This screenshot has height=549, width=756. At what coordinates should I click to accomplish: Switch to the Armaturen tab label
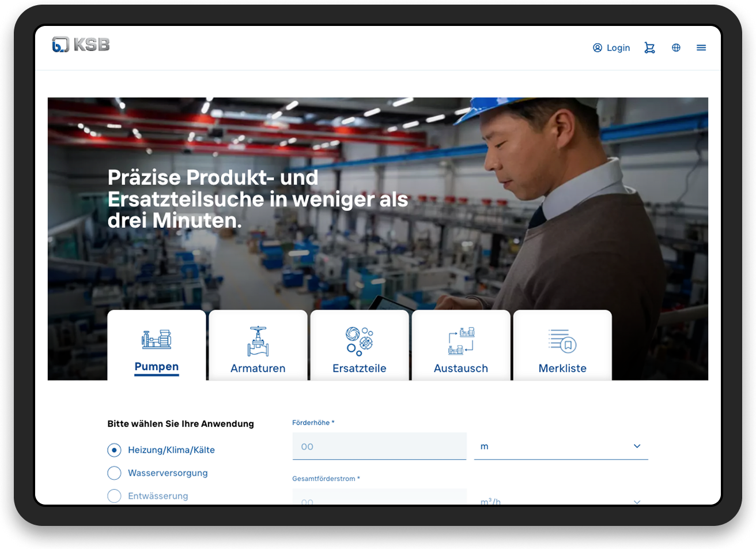(x=258, y=368)
